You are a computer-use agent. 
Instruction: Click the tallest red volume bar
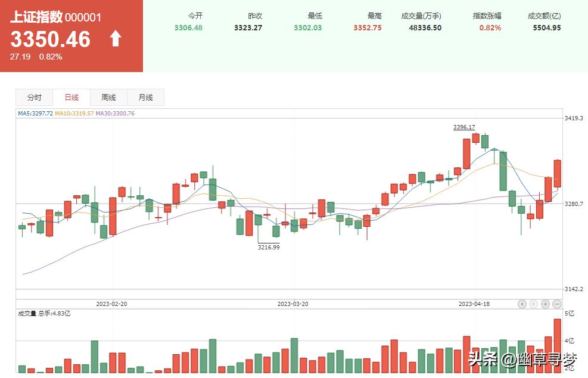(x=558, y=345)
